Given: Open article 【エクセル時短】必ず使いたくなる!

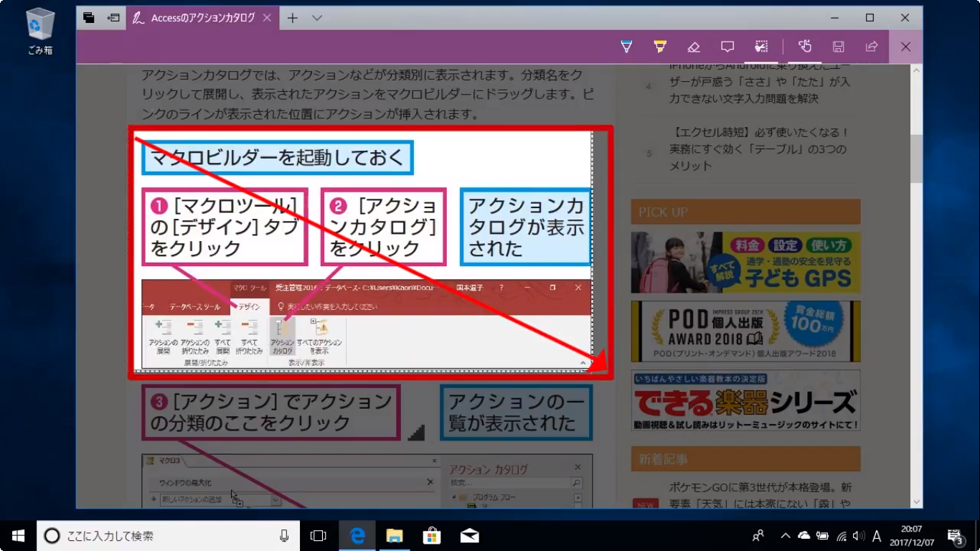Looking at the screenshot, I should pos(759,149).
